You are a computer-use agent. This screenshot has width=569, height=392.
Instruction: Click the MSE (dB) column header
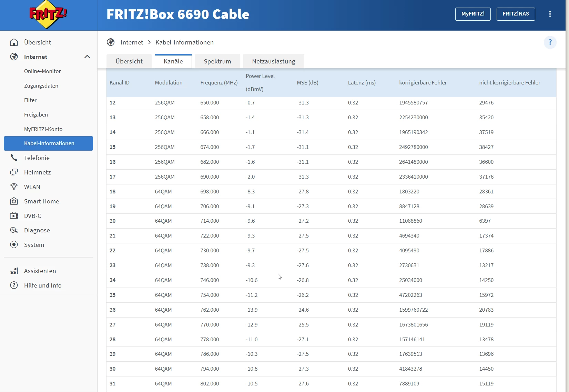pyautogui.click(x=307, y=83)
